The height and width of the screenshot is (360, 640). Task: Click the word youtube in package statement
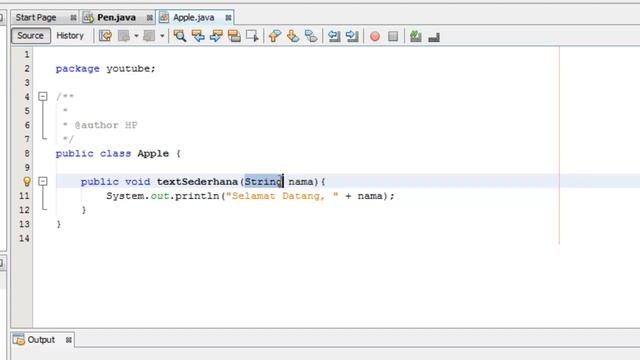coord(128,69)
